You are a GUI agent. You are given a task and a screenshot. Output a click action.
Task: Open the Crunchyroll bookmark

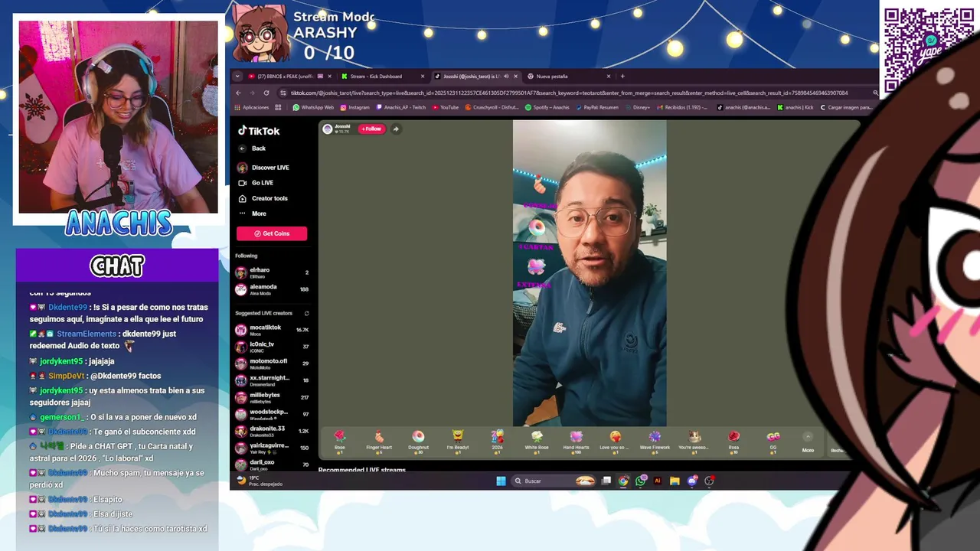[x=492, y=107]
